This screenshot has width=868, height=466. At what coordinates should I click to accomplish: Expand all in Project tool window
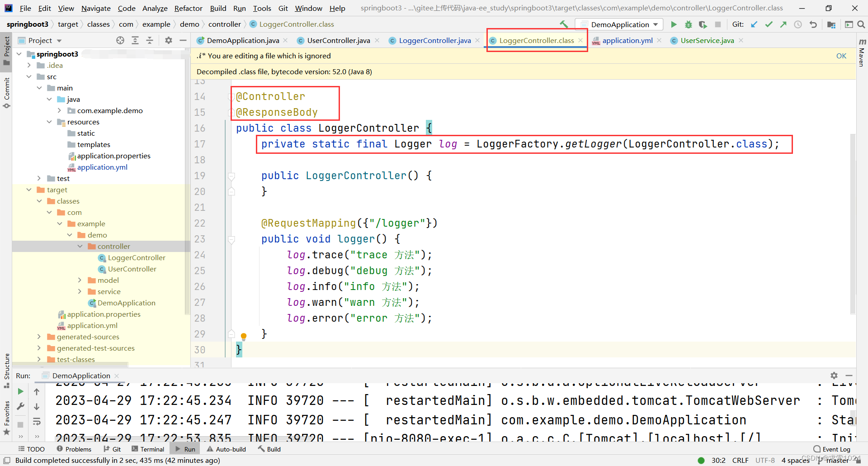135,40
